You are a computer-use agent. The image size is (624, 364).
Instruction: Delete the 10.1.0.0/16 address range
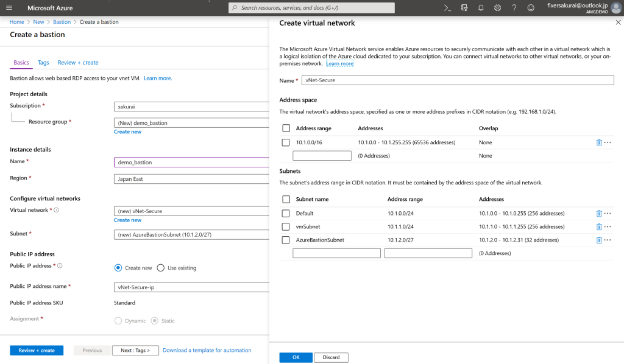pyautogui.click(x=598, y=142)
